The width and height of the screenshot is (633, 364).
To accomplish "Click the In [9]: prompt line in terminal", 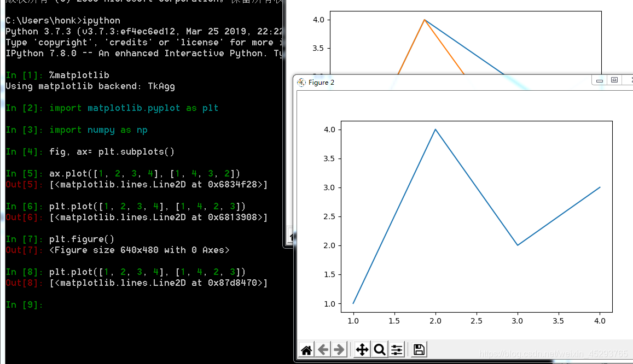I will pos(25,305).
